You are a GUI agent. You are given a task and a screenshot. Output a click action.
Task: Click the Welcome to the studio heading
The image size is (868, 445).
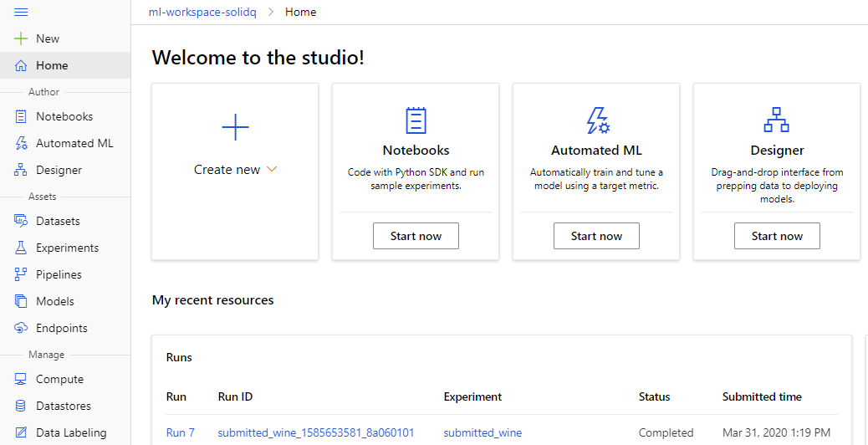[258, 58]
